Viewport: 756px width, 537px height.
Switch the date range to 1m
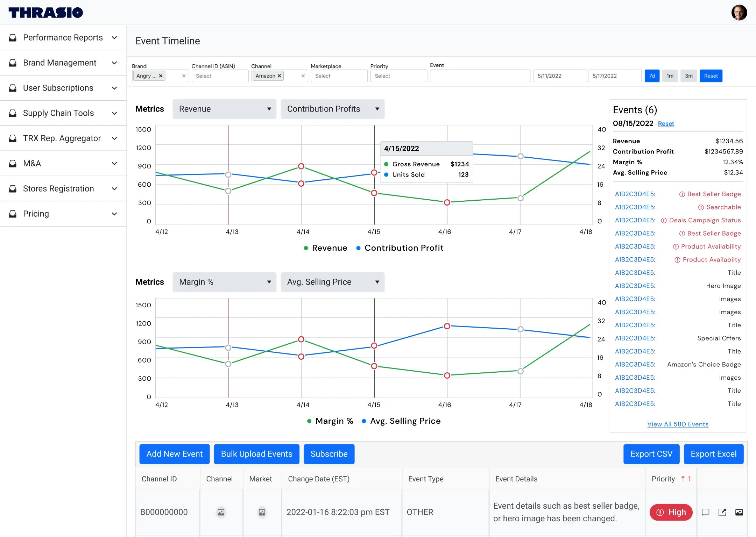670,76
